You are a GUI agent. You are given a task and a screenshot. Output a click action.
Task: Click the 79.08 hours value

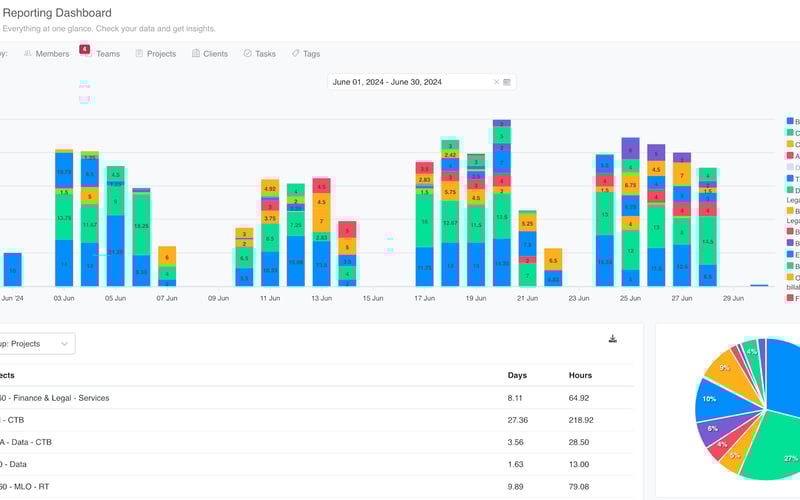[x=579, y=486]
